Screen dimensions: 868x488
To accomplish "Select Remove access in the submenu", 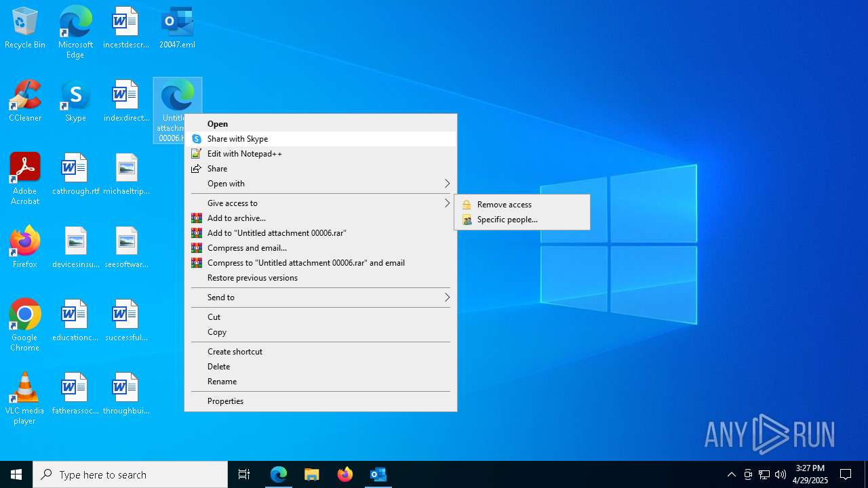I will (x=522, y=205).
